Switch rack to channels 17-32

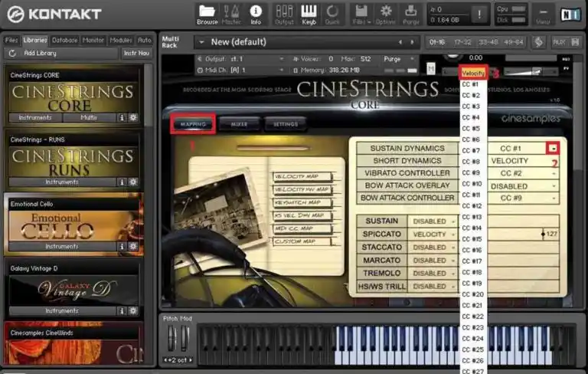462,42
